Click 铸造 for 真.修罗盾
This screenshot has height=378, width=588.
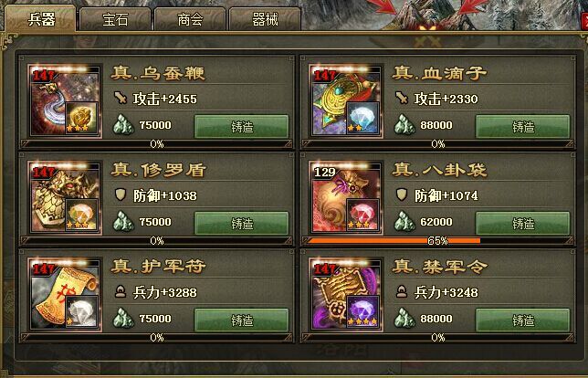241,224
